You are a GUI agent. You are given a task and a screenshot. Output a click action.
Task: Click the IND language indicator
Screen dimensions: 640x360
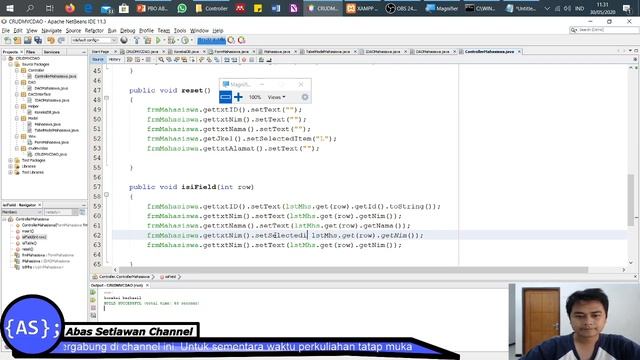(x=579, y=8)
